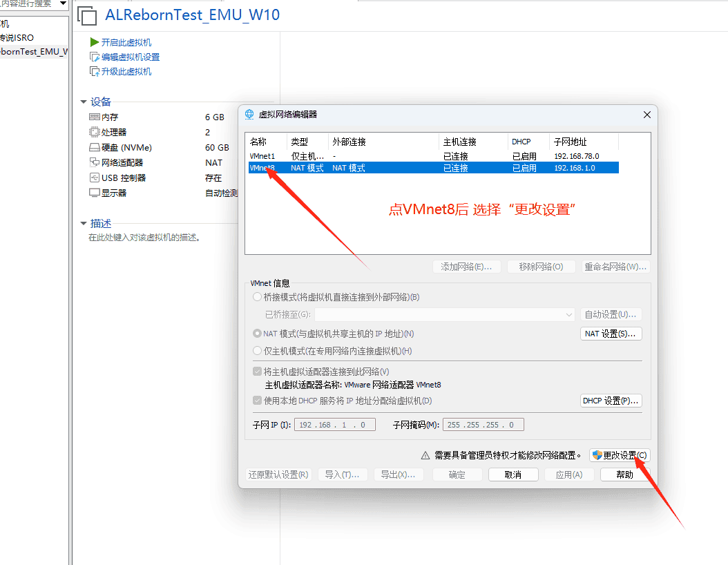Click the 更改设置 button with shield

[620, 455]
